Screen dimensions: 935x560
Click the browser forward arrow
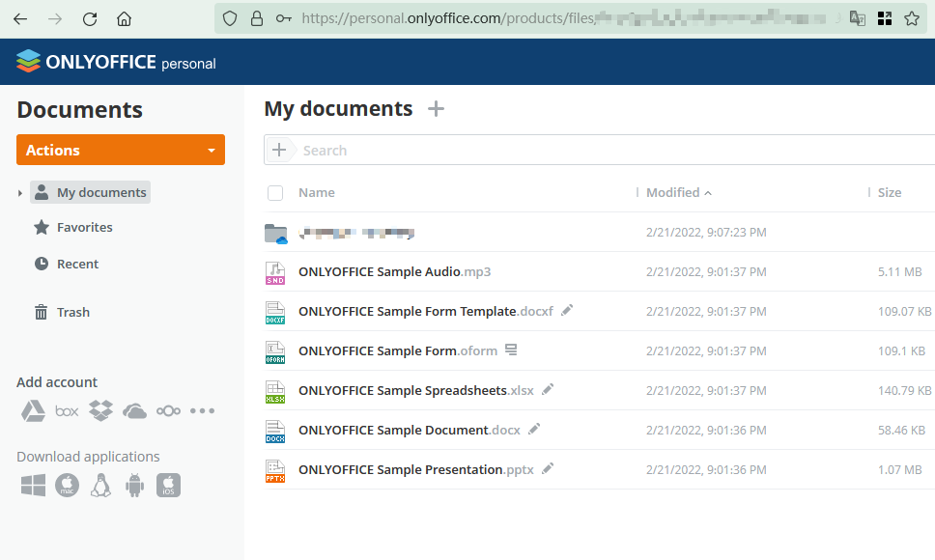coord(55,19)
